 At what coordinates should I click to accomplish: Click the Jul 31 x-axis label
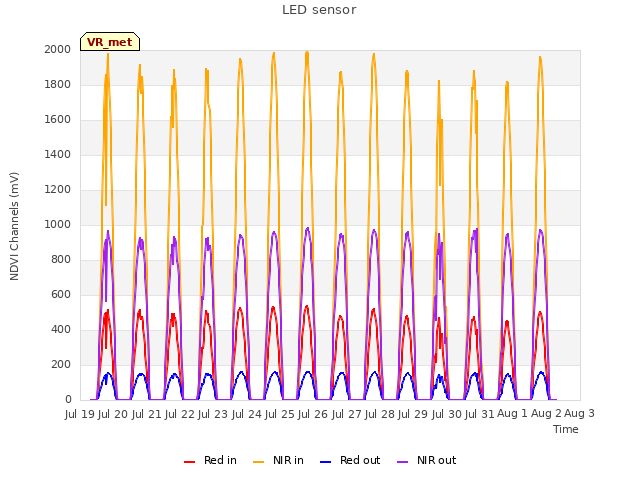(x=480, y=414)
